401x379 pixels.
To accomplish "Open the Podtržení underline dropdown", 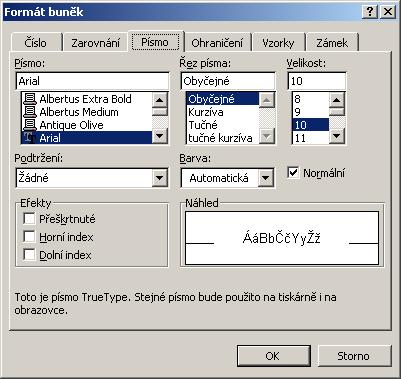I will pos(160,178).
